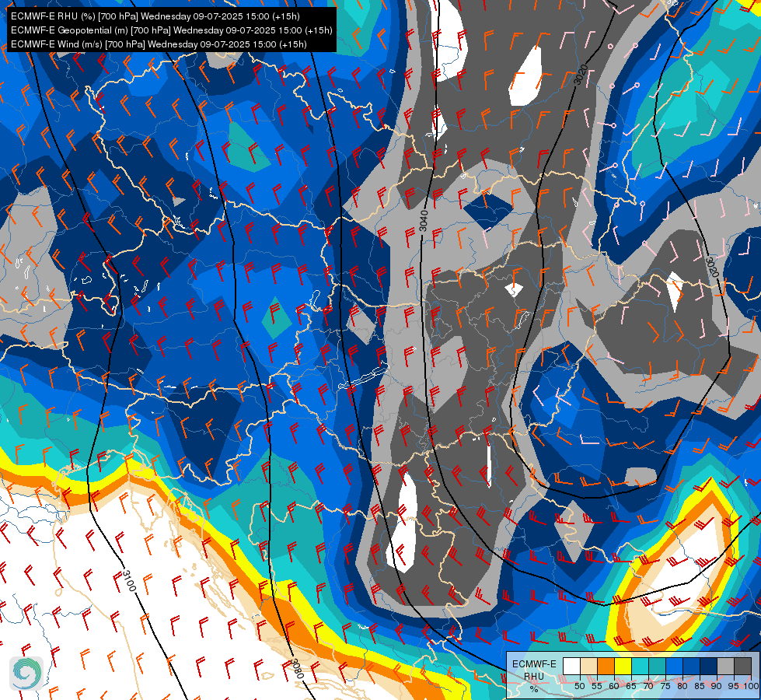Click the light gray 90-95 legend swatch

click(x=725, y=666)
